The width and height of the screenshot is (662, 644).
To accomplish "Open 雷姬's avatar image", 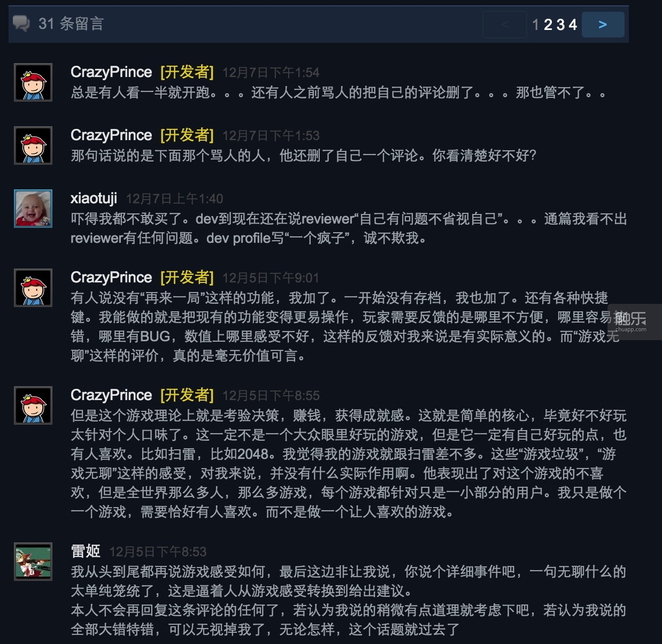I will [x=33, y=562].
